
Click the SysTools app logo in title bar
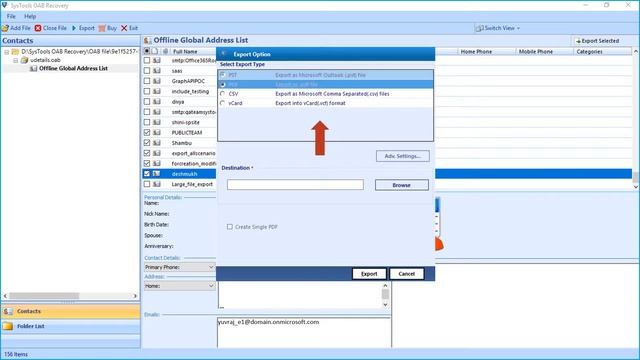(4, 5)
